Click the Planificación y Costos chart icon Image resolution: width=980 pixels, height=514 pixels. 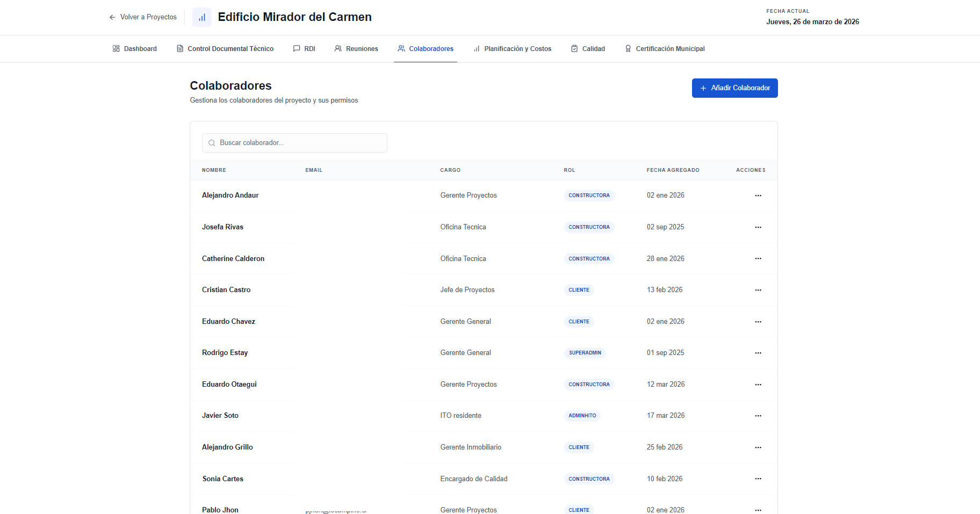[x=477, y=49]
